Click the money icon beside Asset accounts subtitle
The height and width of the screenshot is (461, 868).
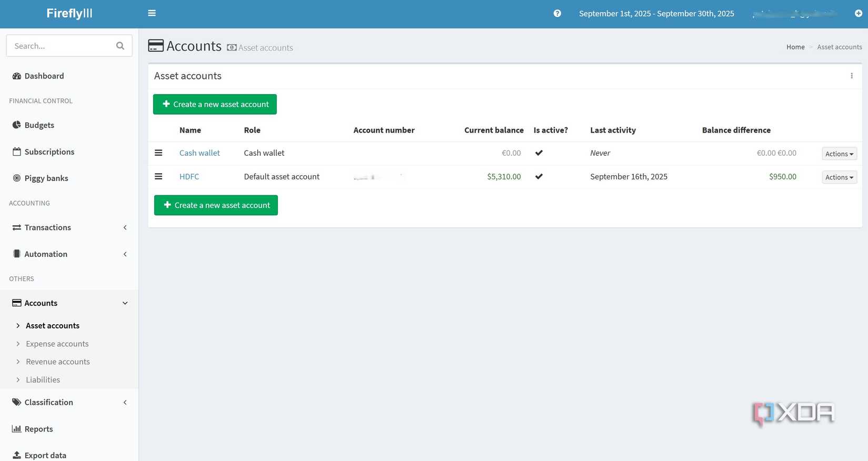pos(231,47)
